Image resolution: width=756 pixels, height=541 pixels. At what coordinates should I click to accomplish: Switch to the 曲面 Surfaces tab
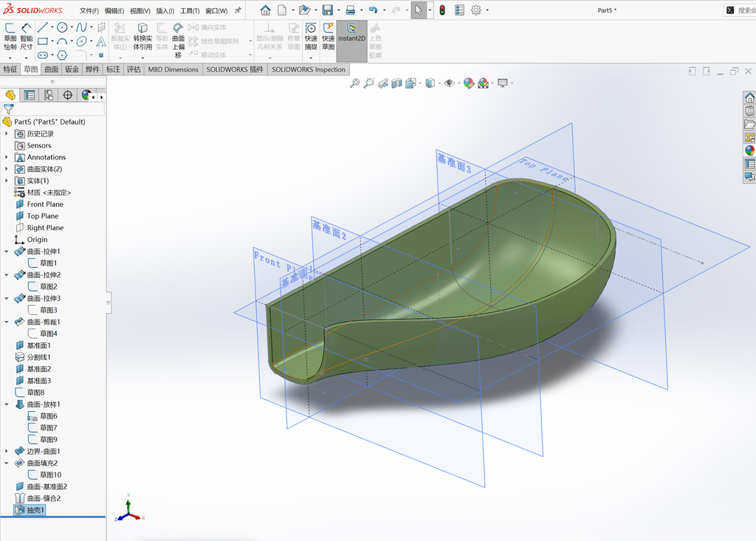click(52, 69)
